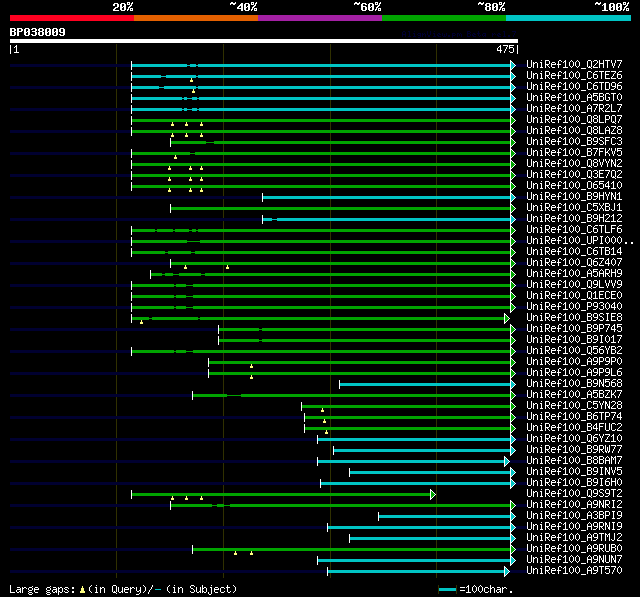Select the UniRef100_A9NRI2 label
640x597 pixels.
(574, 505)
